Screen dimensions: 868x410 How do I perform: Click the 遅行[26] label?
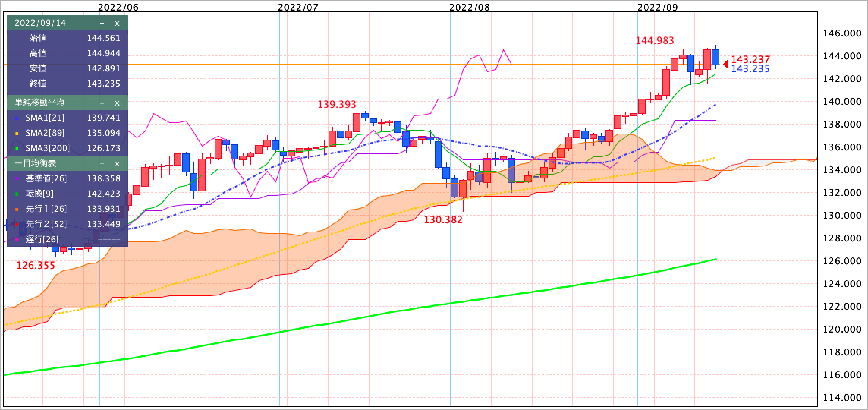(x=42, y=239)
